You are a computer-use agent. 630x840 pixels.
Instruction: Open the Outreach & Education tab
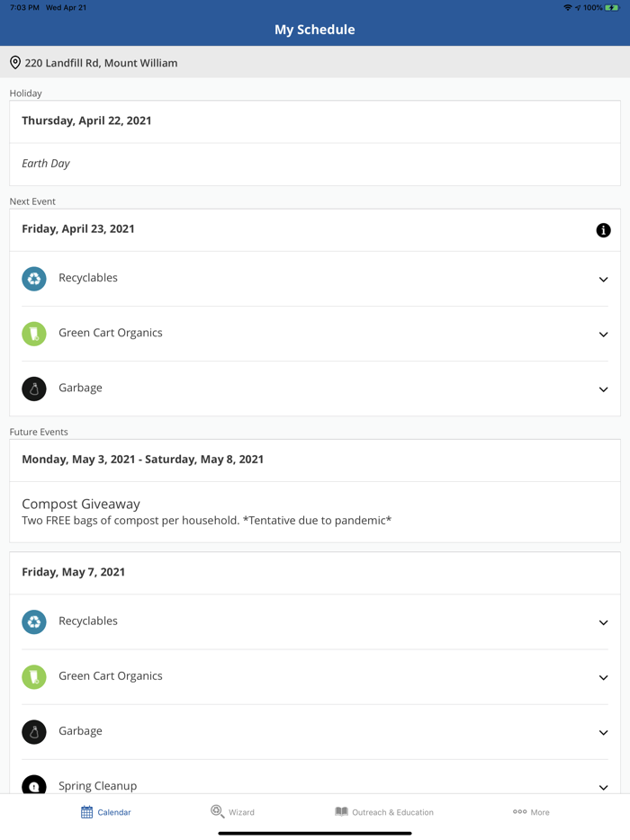(x=383, y=812)
